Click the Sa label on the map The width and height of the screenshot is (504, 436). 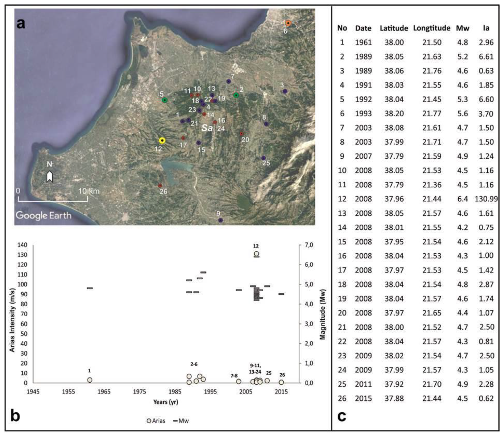coord(207,128)
